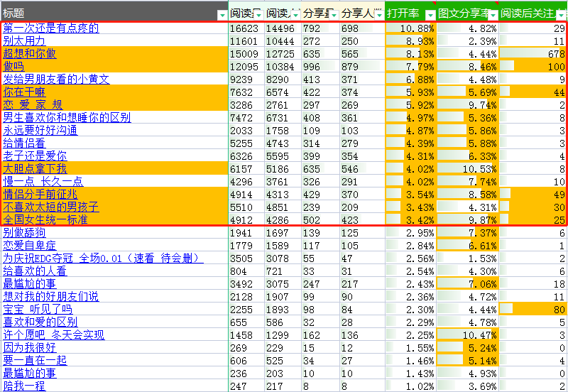Open the 情侣分手前征兆 link
The image size is (568, 392).
(40, 194)
